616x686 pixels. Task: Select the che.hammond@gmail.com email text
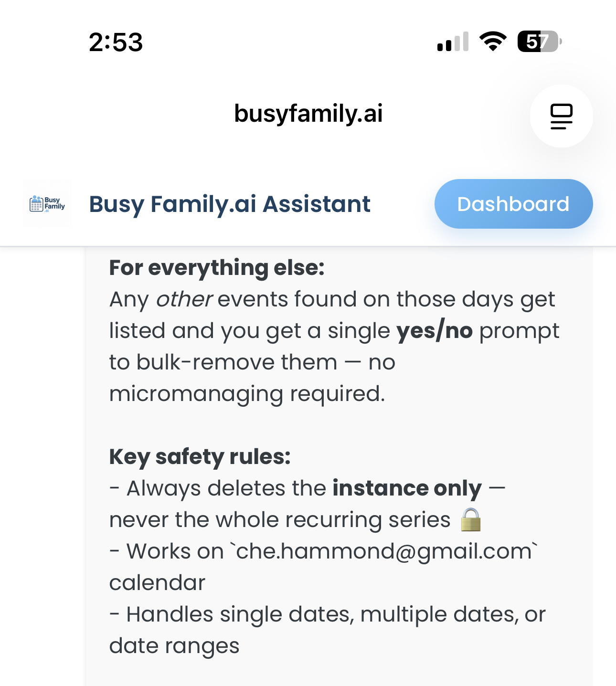pos(384,551)
